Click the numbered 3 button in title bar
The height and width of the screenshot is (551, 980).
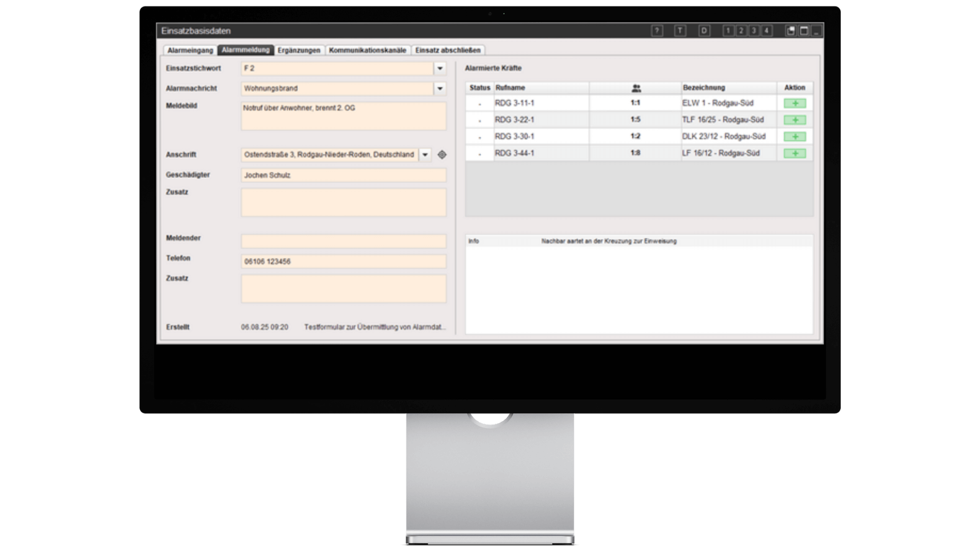[x=753, y=31]
